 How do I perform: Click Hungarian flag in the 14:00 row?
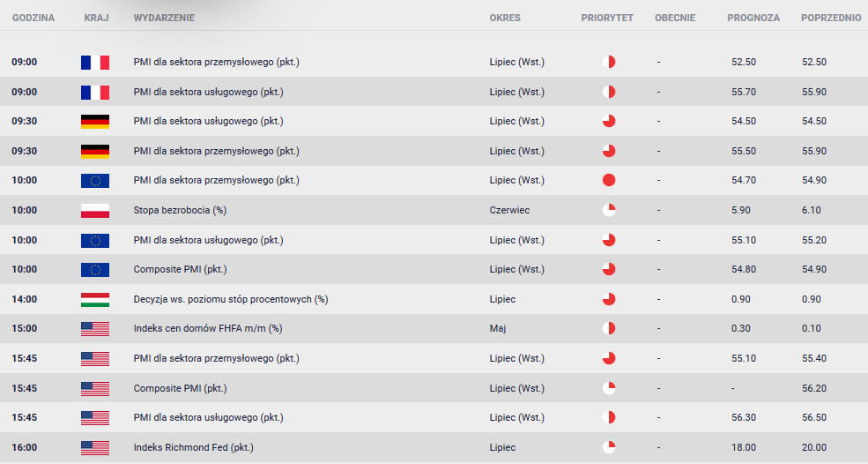[x=94, y=299]
